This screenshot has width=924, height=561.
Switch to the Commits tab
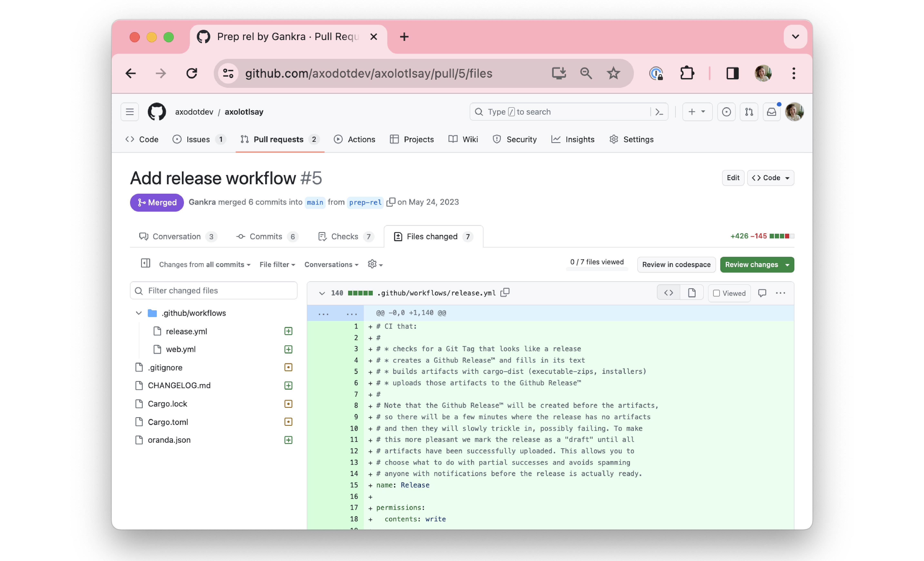266,236
